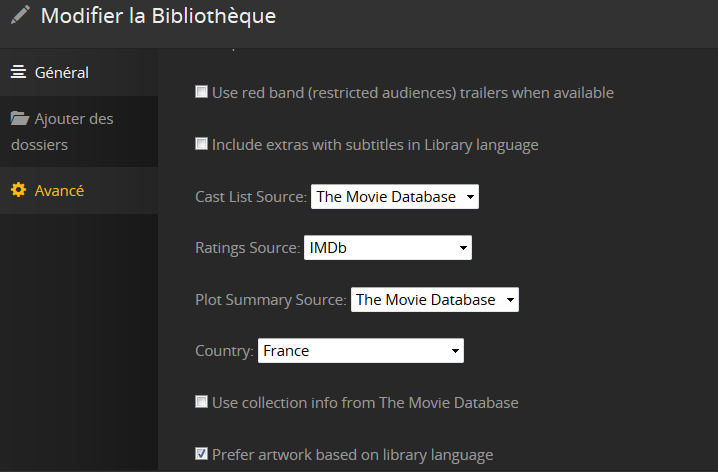
Task: Toggle include extras with subtitles checkbox
Action: (x=201, y=145)
